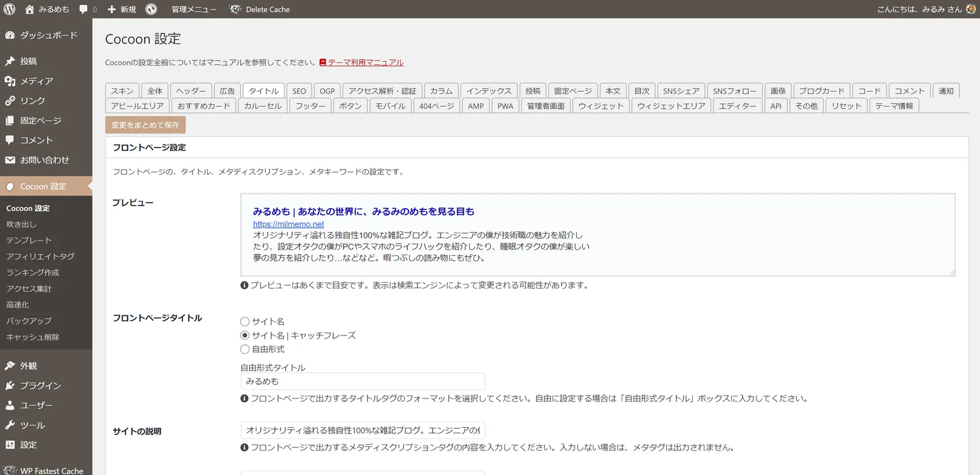Click the preview title みるめも | あなたの世界に

[364, 211]
